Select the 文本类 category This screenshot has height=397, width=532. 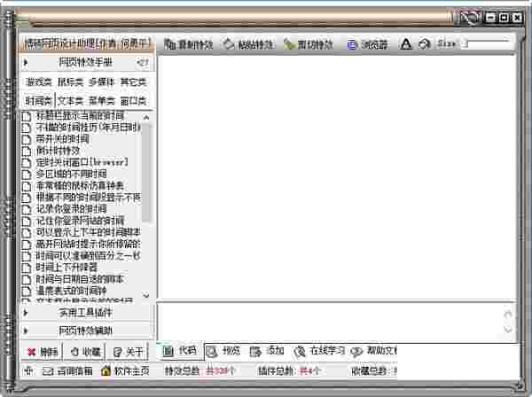tap(70, 101)
